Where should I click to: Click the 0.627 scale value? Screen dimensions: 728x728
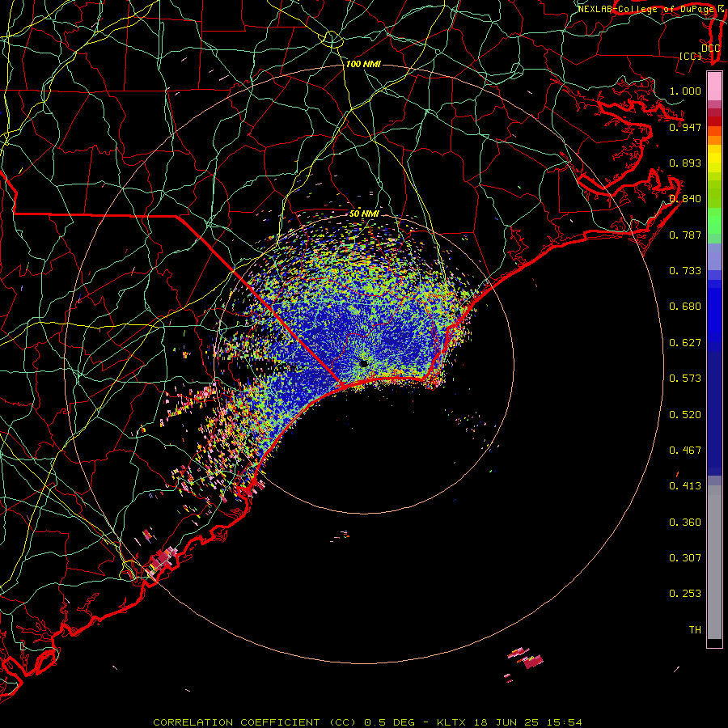point(685,343)
